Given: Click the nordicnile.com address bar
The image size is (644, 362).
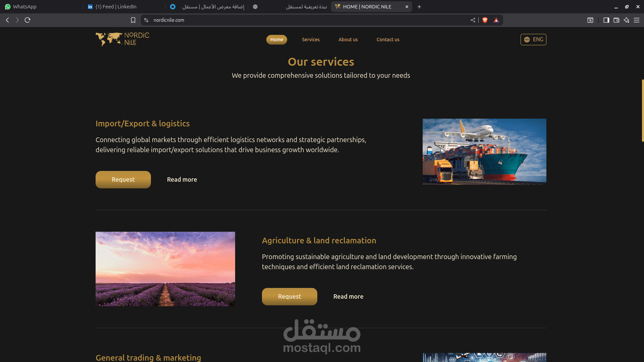Looking at the screenshot, I should tap(309, 20).
